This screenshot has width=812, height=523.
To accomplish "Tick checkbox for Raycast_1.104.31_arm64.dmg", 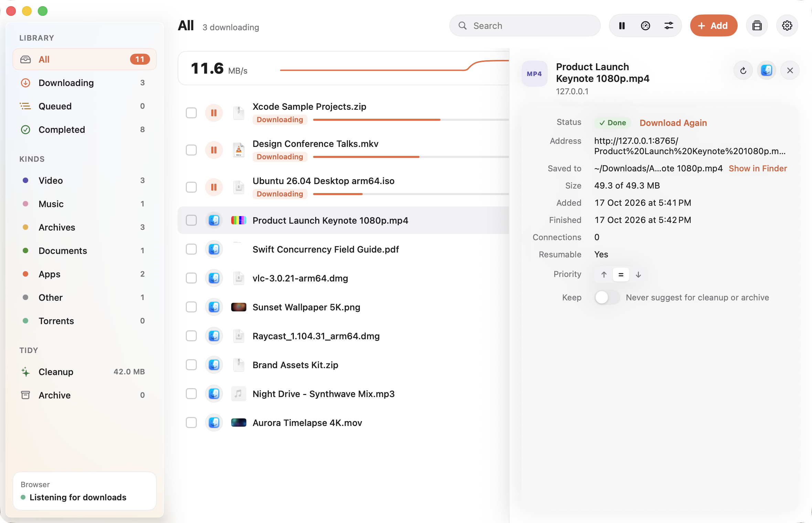I will (x=191, y=336).
